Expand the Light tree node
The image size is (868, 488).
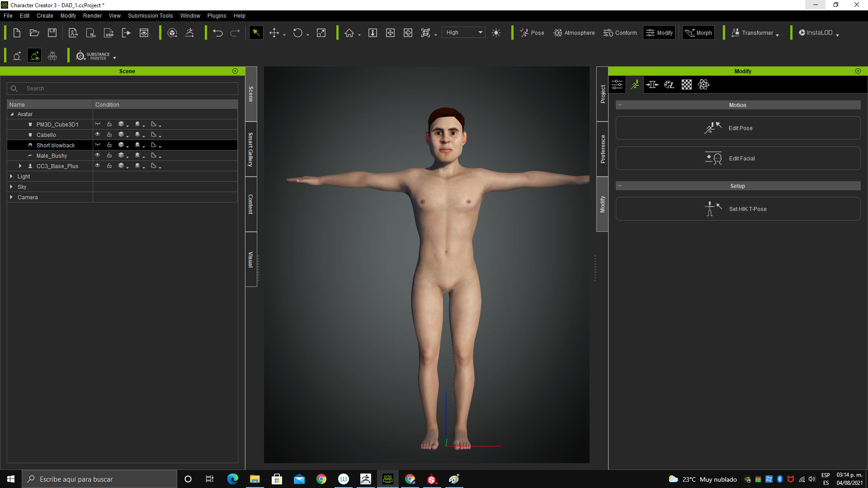[x=11, y=177]
